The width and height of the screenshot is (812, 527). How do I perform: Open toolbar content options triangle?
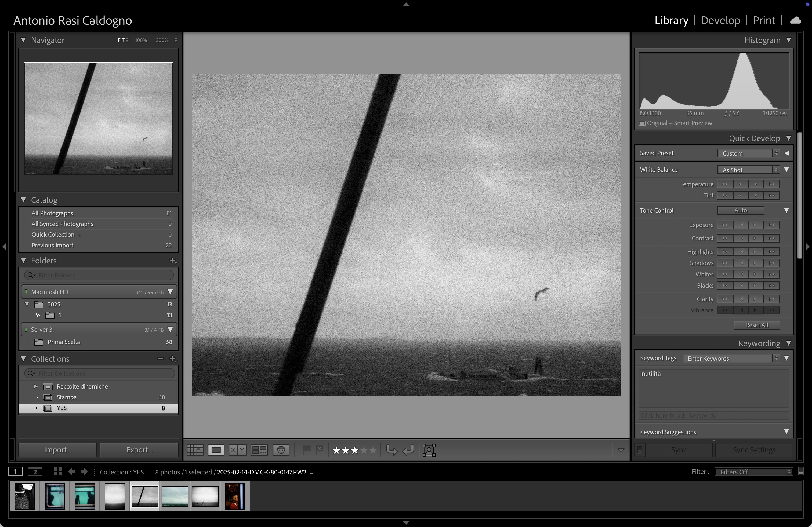(621, 450)
